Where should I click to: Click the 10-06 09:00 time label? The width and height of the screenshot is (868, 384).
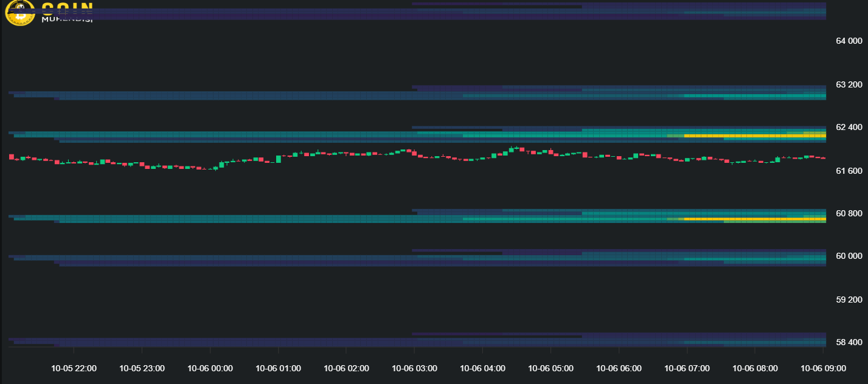(x=823, y=368)
